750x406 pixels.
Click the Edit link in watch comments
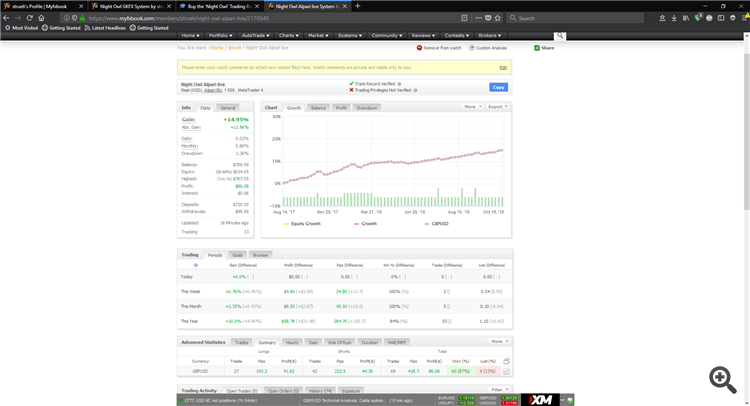pyautogui.click(x=503, y=67)
